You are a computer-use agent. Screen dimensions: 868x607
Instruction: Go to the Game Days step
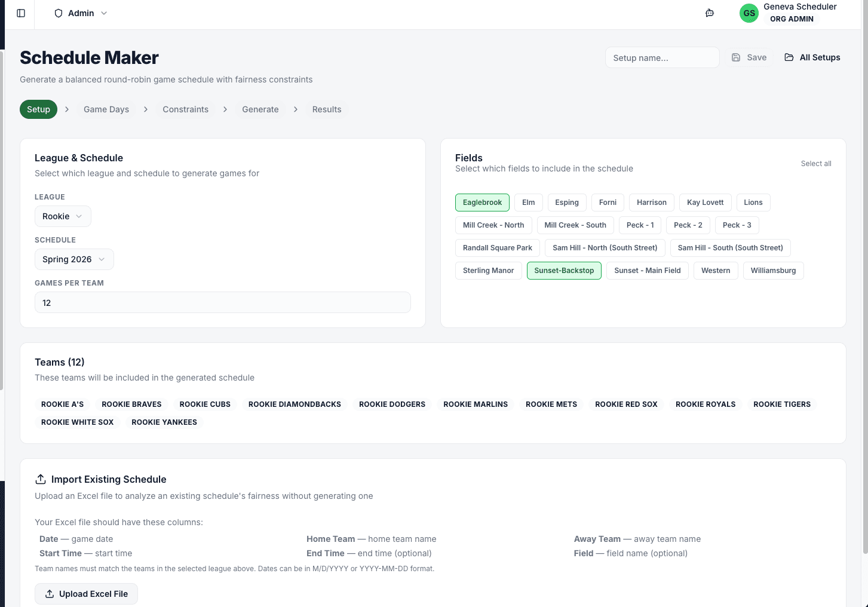tap(106, 109)
